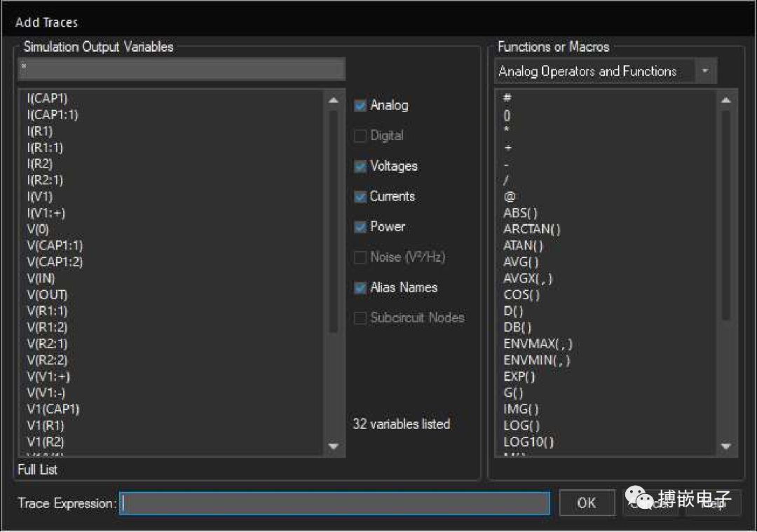Select the V(R1:1) variable
Viewport: 757px width, 532px height.
point(48,311)
